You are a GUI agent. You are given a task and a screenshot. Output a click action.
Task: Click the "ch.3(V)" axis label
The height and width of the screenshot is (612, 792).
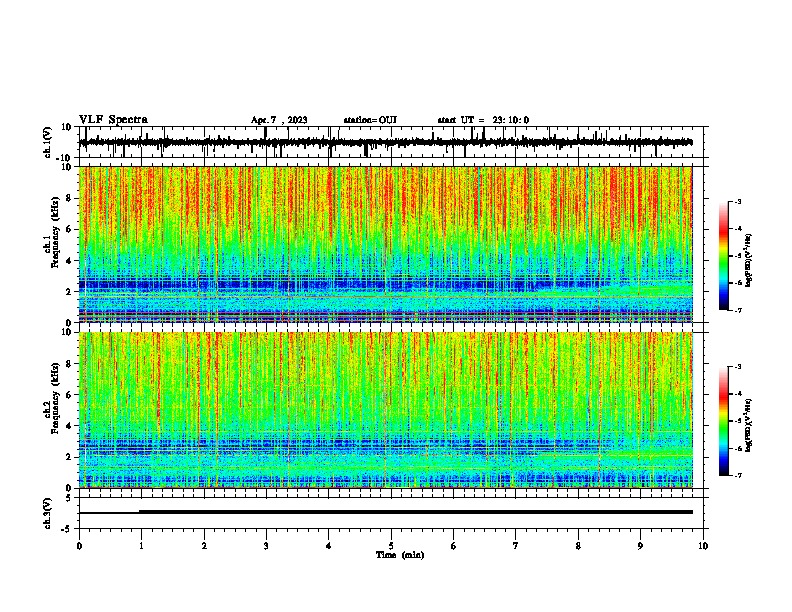point(48,513)
